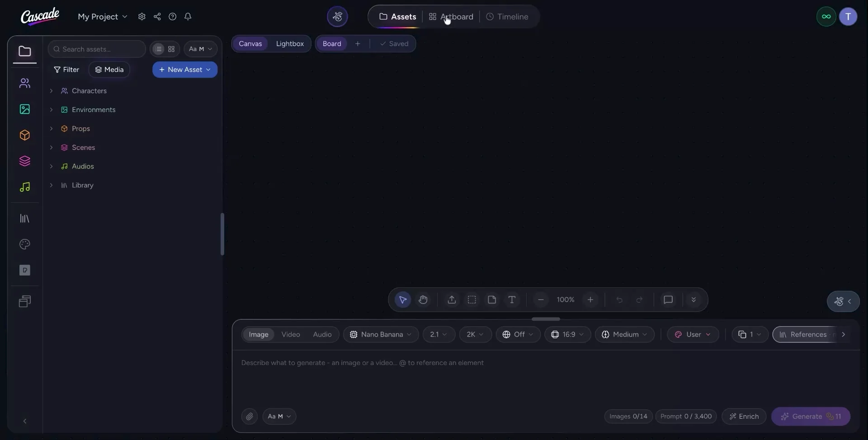
Task: Switch to grid view of assets
Action: [x=171, y=49]
